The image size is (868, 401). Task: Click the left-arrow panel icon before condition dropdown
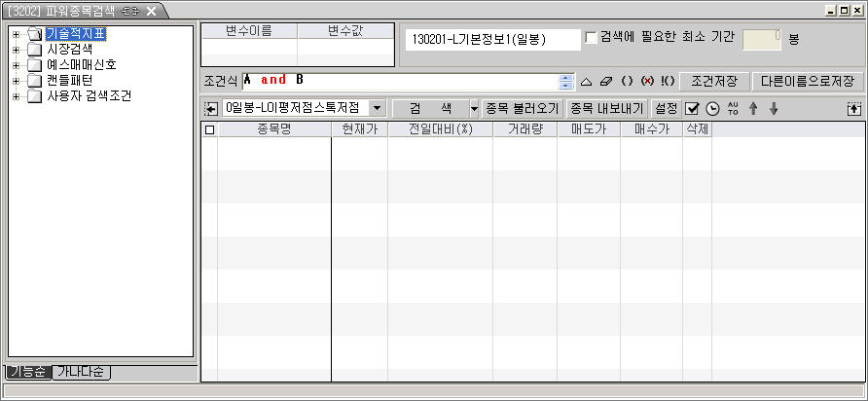[211, 108]
